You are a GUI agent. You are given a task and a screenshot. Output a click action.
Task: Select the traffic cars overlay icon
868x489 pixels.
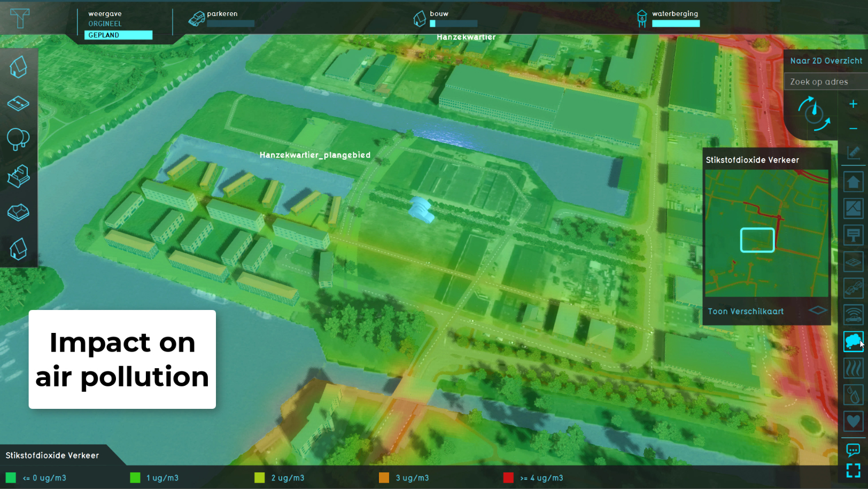click(854, 289)
